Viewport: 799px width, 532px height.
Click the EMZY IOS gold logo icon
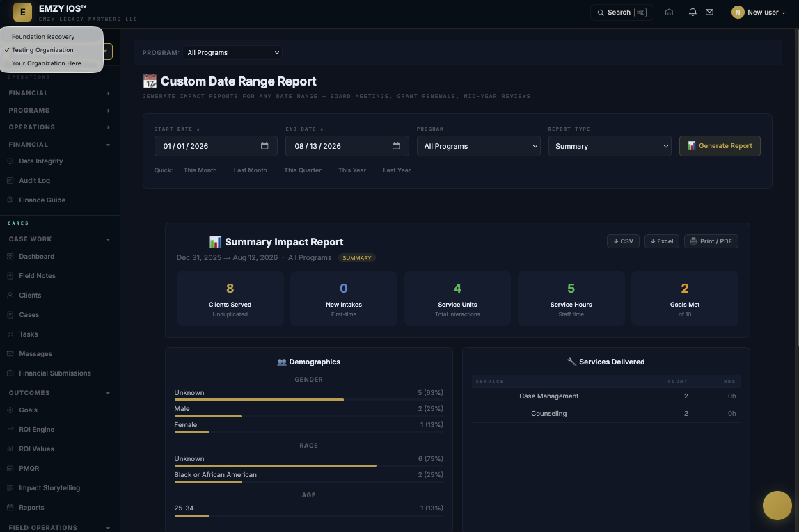coord(22,13)
